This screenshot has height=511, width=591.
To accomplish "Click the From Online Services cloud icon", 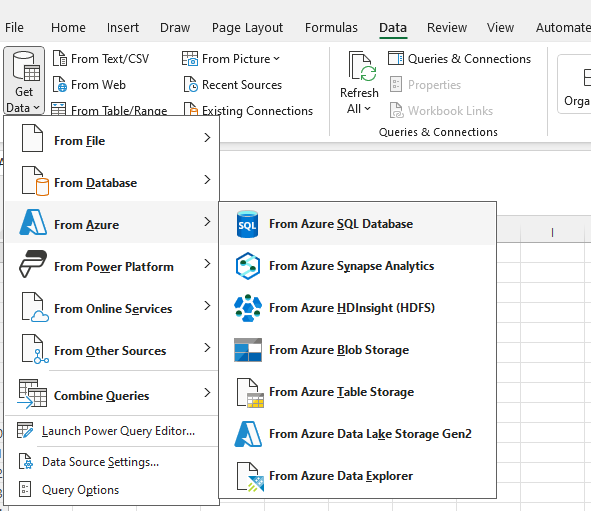I will tap(35, 307).
